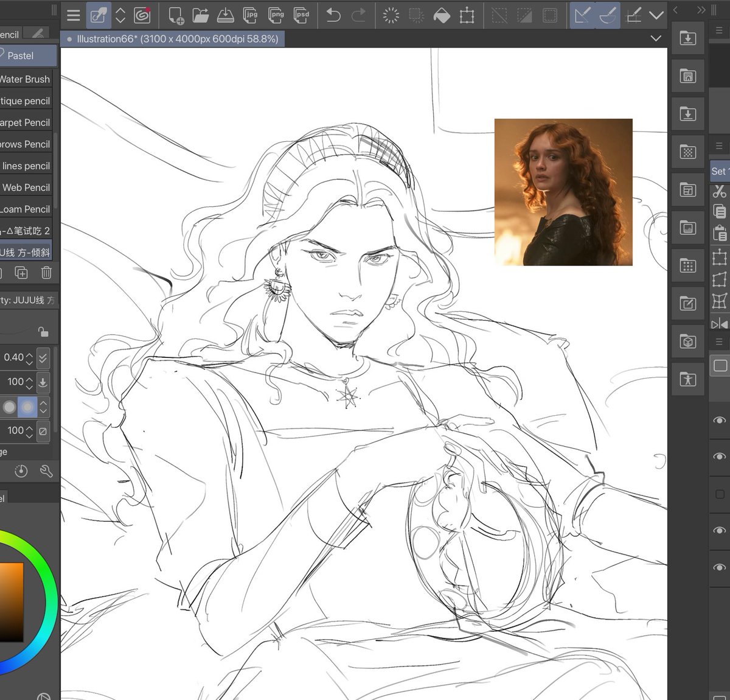The height and width of the screenshot is (700, 730).
Task: Select the hard anti-aliasing option
Action: pyautogui.click(x=9, y=407)
